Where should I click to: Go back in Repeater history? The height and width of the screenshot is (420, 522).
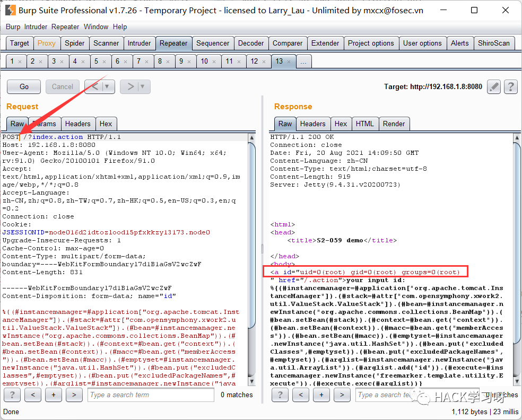click(94, 86)
